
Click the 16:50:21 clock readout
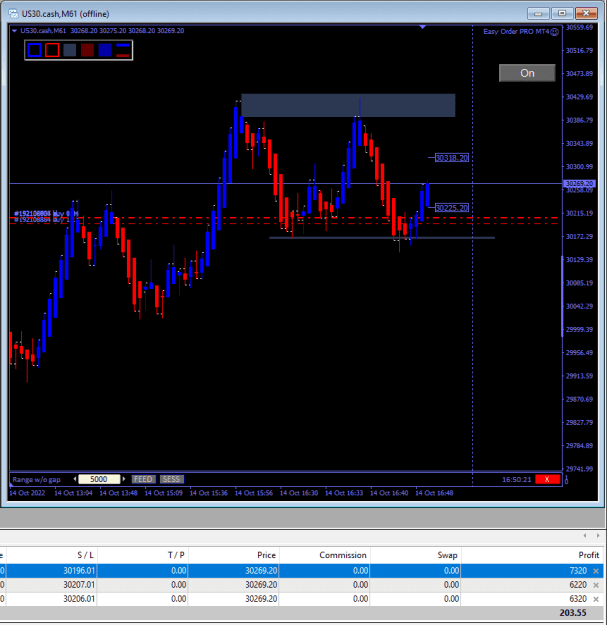coord(517,480)
